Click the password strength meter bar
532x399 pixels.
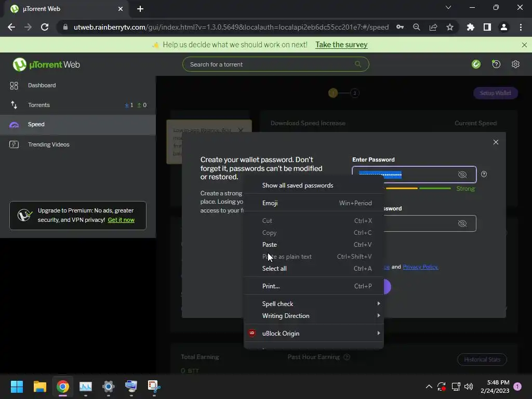pyautogui.click(x=418, y=188)
